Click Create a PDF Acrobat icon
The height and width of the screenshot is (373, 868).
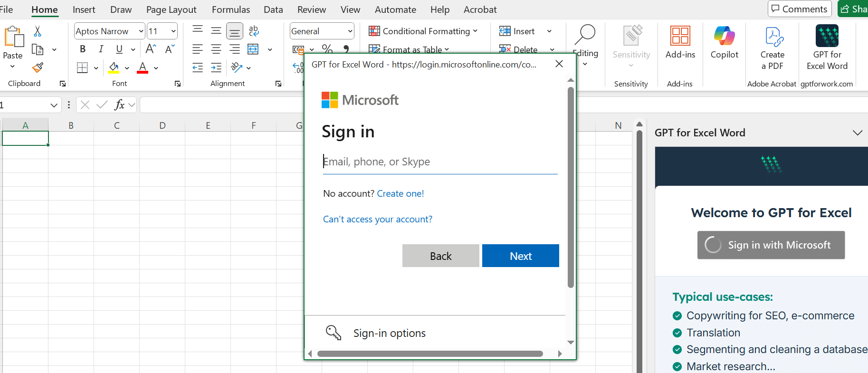click(773, 48)
